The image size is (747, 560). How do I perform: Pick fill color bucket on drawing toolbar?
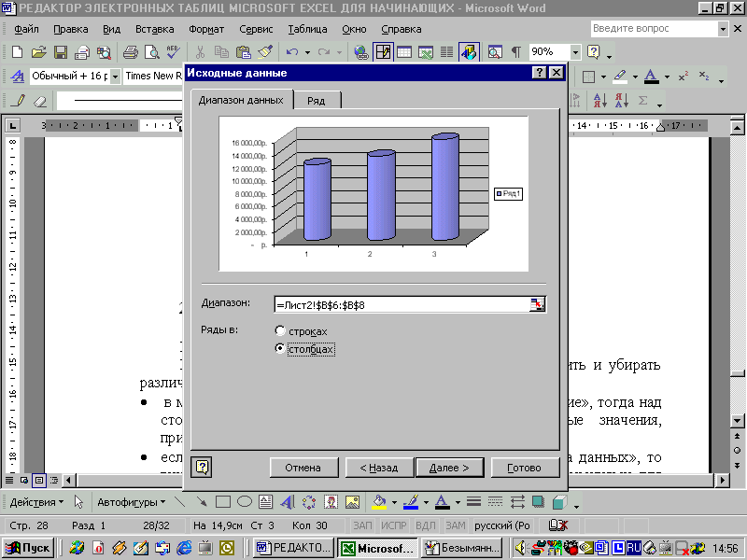[x=379, y=502]
